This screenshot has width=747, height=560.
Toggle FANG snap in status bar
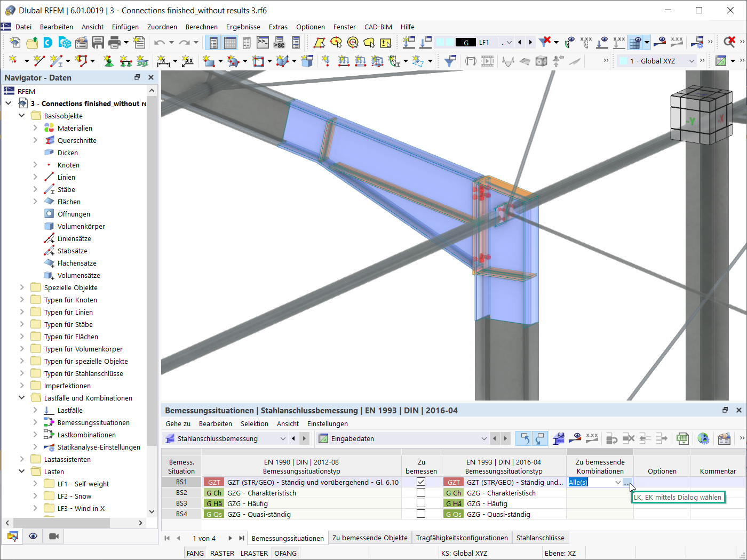(x=195, y=553)
